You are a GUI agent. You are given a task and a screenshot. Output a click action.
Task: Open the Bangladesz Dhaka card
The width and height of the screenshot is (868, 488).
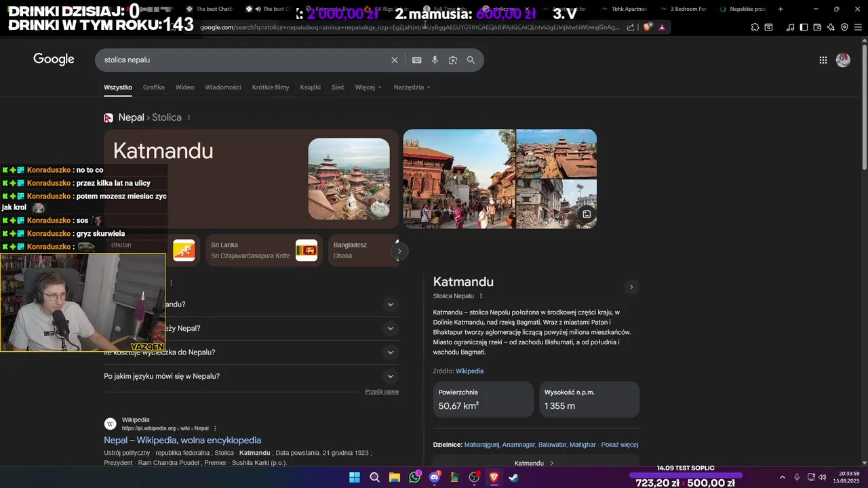tap(362, 251)
